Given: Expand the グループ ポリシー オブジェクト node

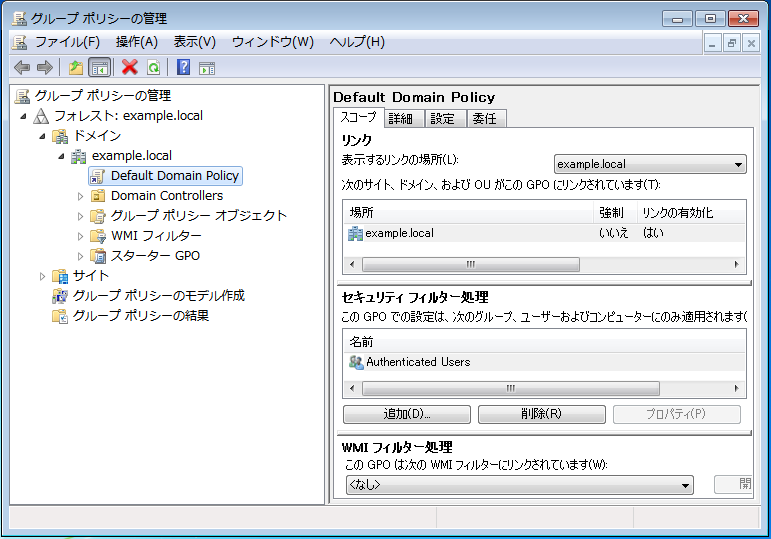Looking at the screenshot, I should 80,216.
